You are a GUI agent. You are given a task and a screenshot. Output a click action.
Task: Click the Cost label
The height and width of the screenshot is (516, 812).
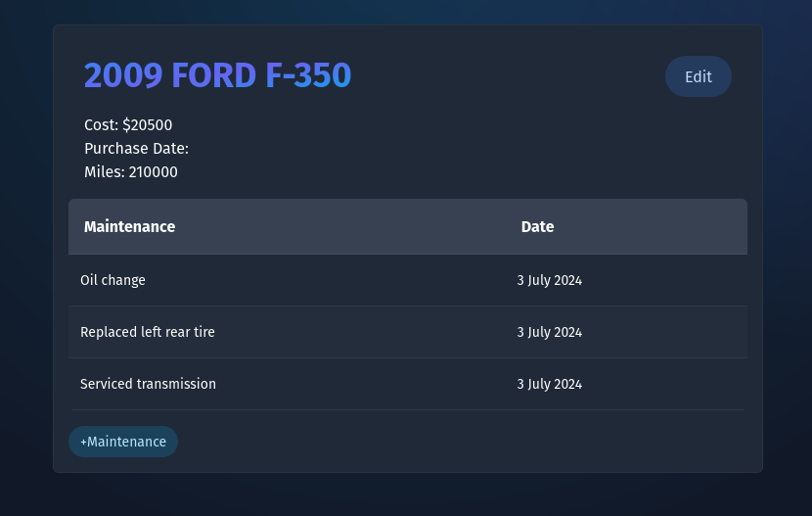(x=101, y=125)
